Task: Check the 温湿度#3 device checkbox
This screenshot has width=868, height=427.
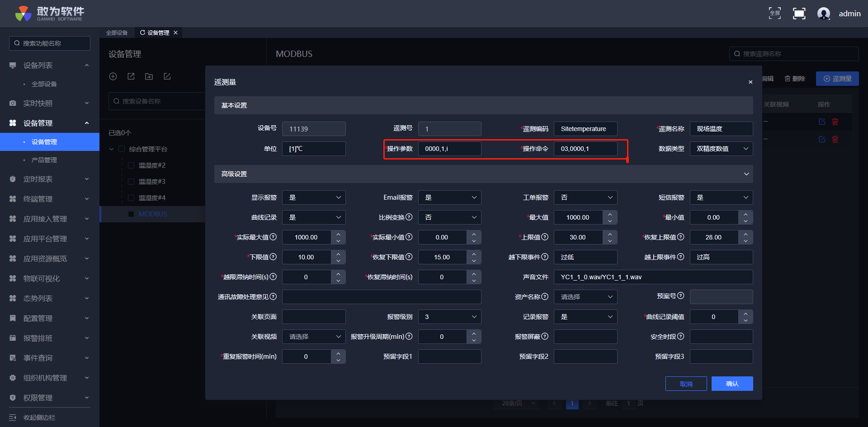Action: (x=131, y=182)
